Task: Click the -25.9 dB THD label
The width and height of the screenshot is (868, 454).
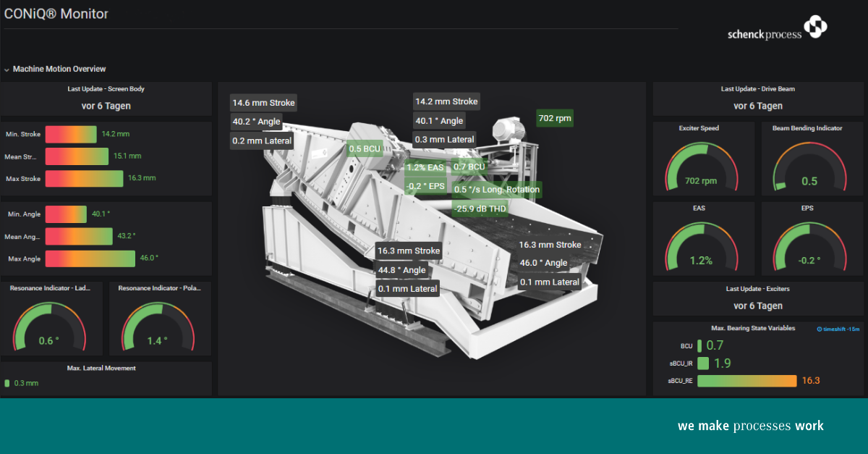Action: point(480,209)
